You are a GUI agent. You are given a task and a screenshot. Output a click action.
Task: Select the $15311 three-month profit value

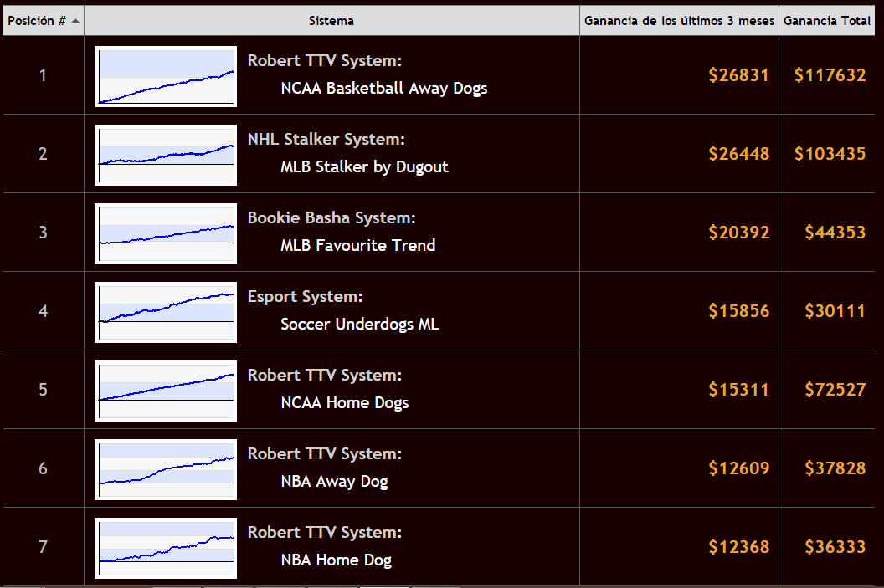(738, 389)
